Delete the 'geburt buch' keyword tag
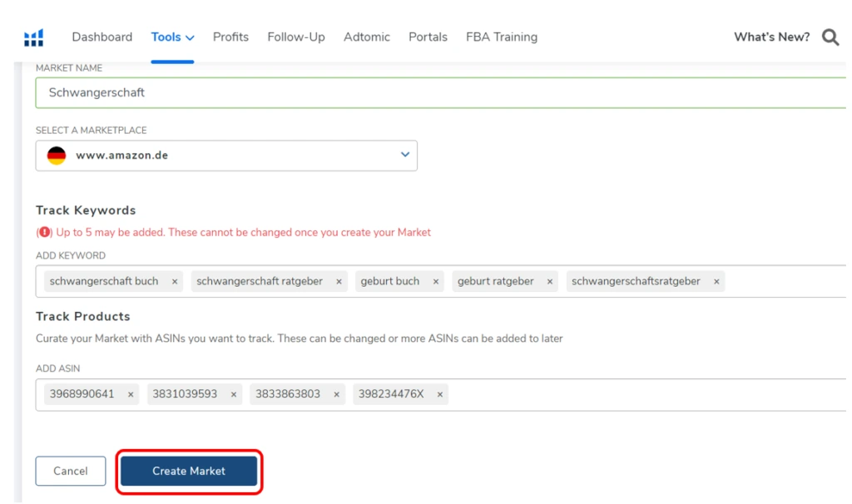This screenshot has height=504, width=852. [435, 282]
